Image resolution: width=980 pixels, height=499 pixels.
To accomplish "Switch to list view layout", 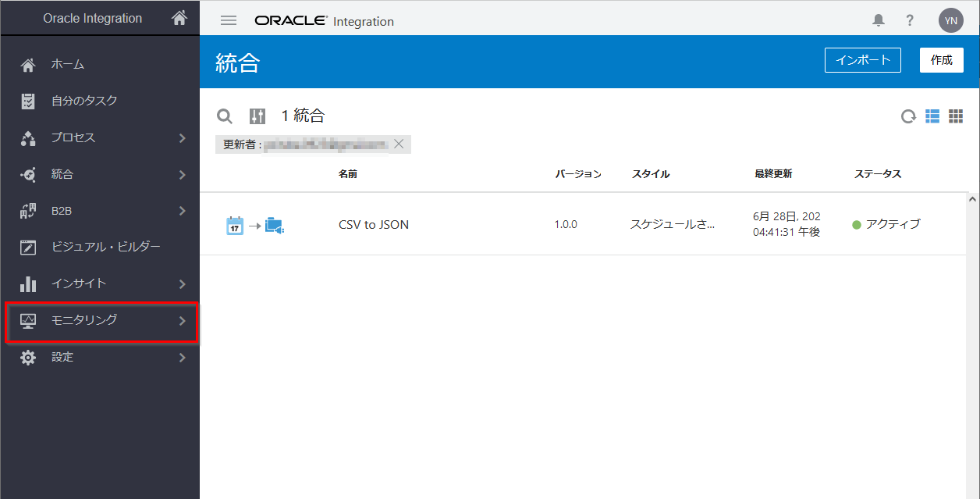I will [x=932, y=116].
